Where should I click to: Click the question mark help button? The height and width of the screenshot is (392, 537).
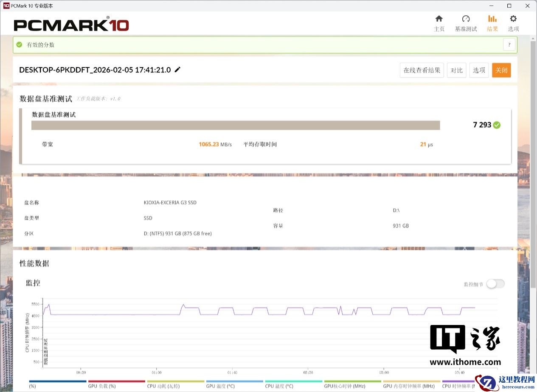point(509,45)
